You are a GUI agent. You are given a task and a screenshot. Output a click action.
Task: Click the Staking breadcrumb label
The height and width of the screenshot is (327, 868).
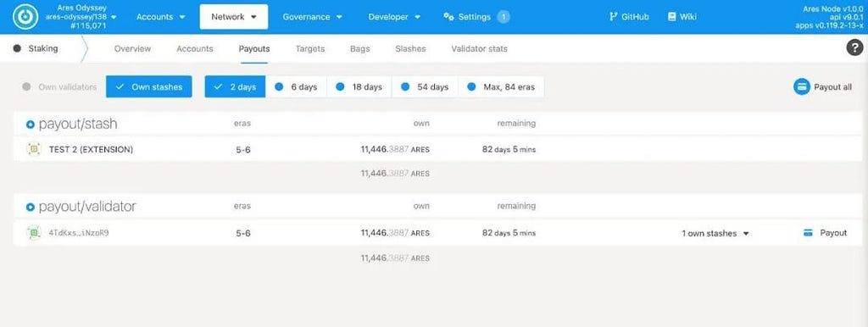43,48
